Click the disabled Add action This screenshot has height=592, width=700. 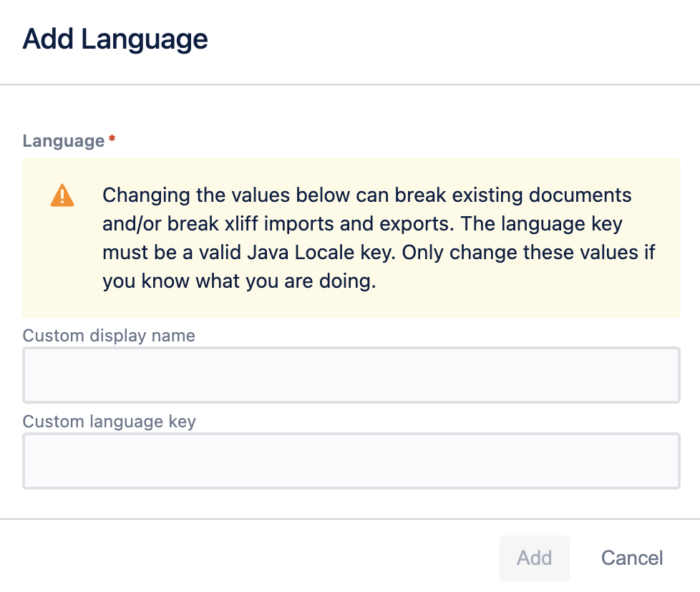tap(534, 558)
